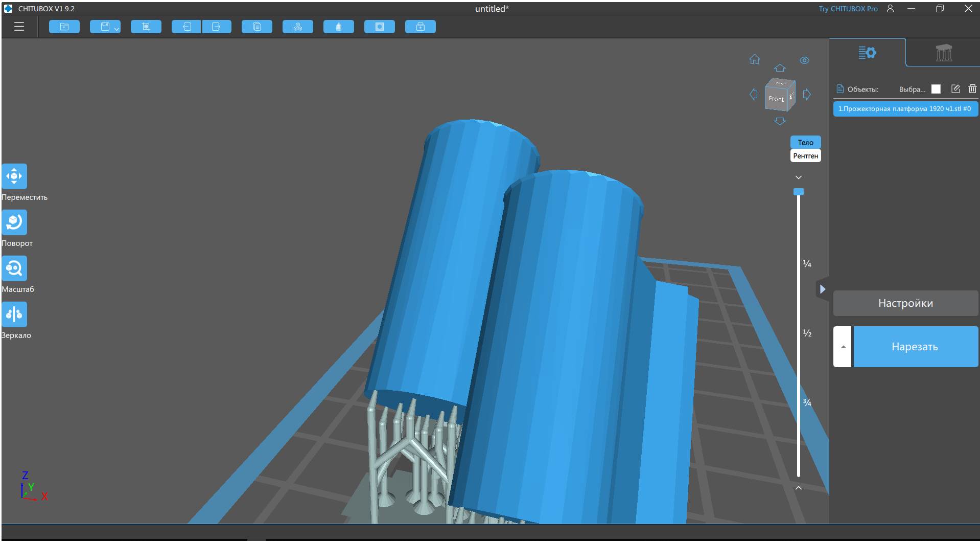Toggle view visibility eye icon

pos(804,60)
